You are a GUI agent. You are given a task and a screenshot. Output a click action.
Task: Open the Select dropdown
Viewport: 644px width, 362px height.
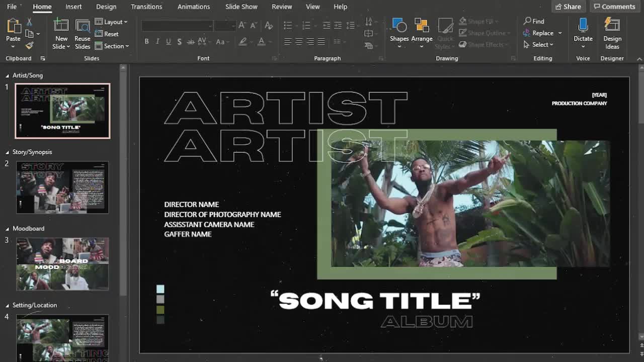539,45
